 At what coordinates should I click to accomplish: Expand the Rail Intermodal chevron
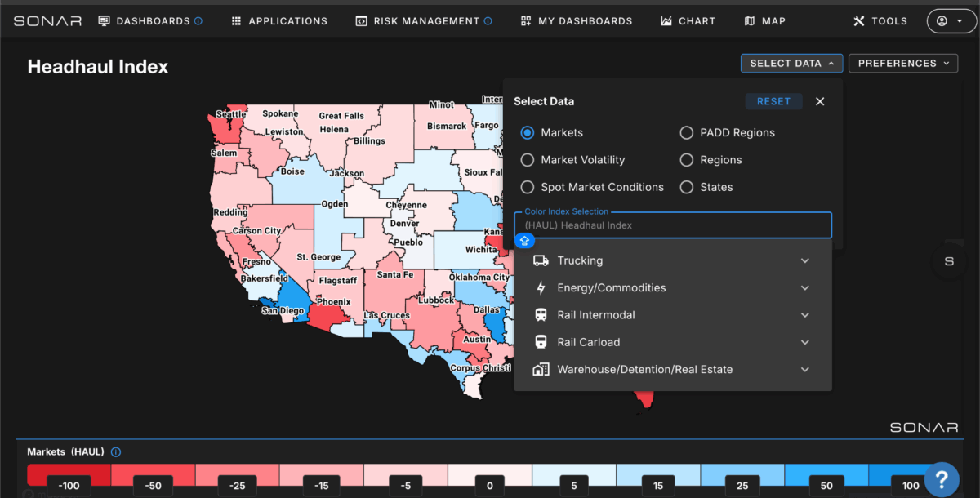805,315
